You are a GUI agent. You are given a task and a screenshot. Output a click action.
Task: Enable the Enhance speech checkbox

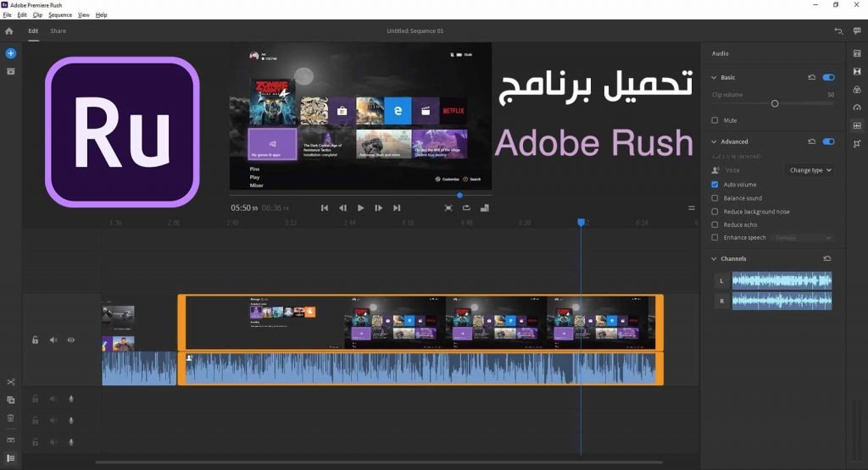point(715,237)
